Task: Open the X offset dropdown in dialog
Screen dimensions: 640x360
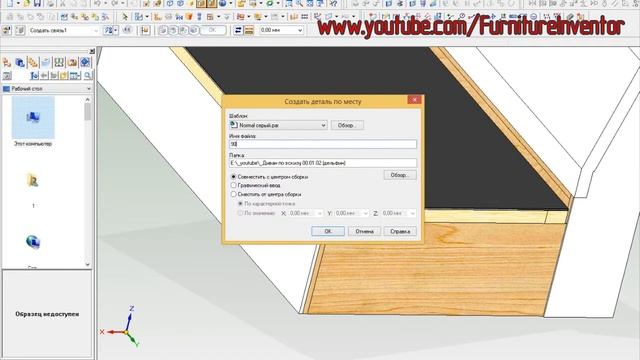Action: (x=320, y=213)
